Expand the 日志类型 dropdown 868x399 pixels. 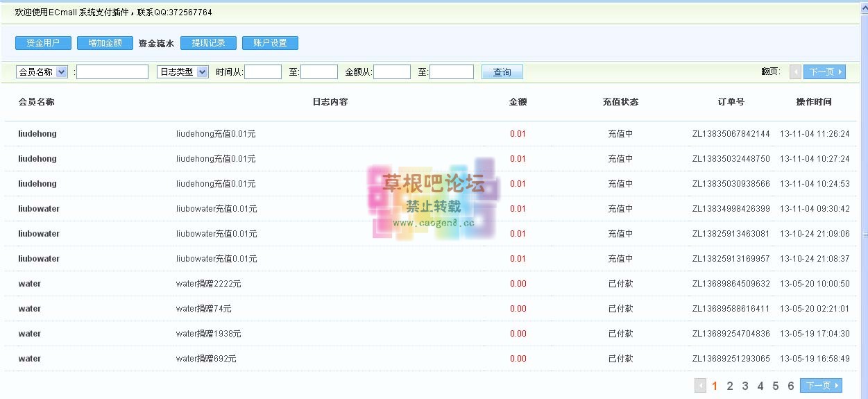pos(182,72)
